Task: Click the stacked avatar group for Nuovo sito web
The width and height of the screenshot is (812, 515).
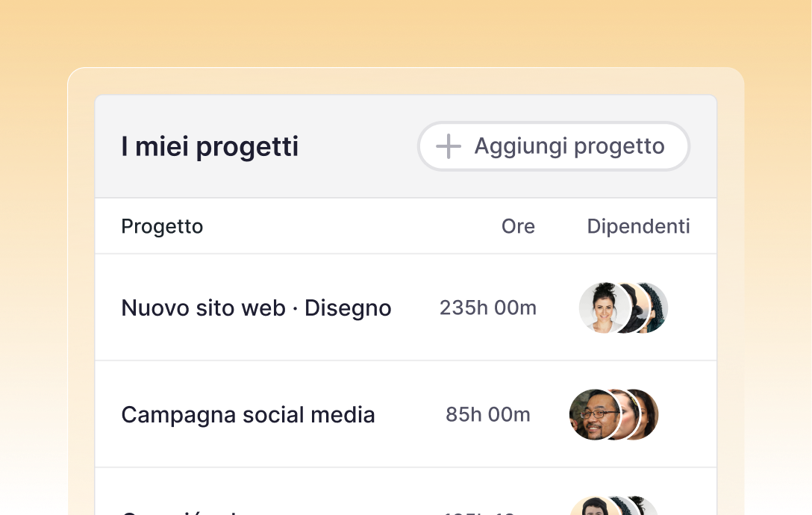Action: [624, 308]
